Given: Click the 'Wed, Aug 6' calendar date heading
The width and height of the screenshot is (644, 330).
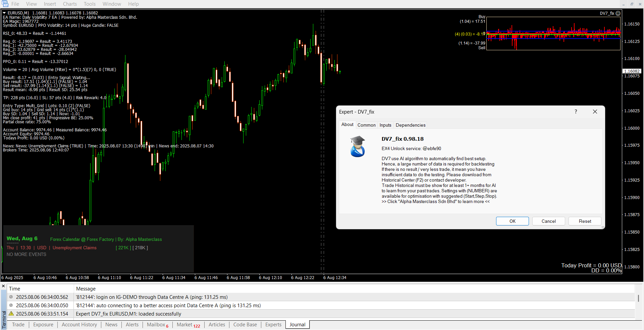Looking at the screenshot, I should click(x=22, y=239).
